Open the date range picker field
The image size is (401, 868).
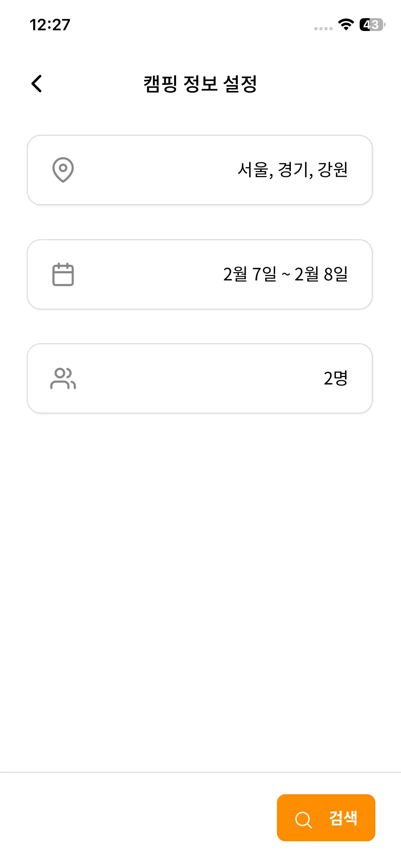pyautogui.click(x=200, y=274)
